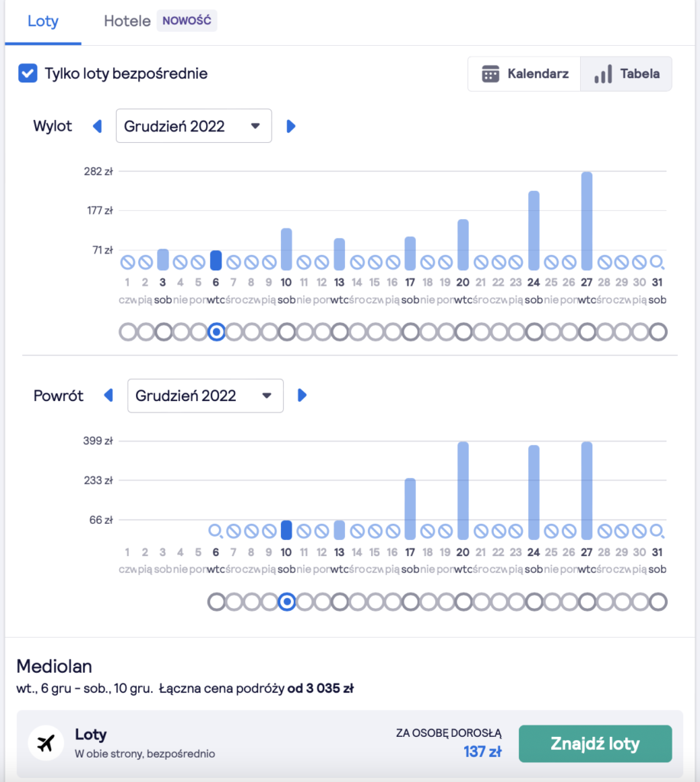Go to next departure month arrow
700x782 pixels.
[291, 126]
